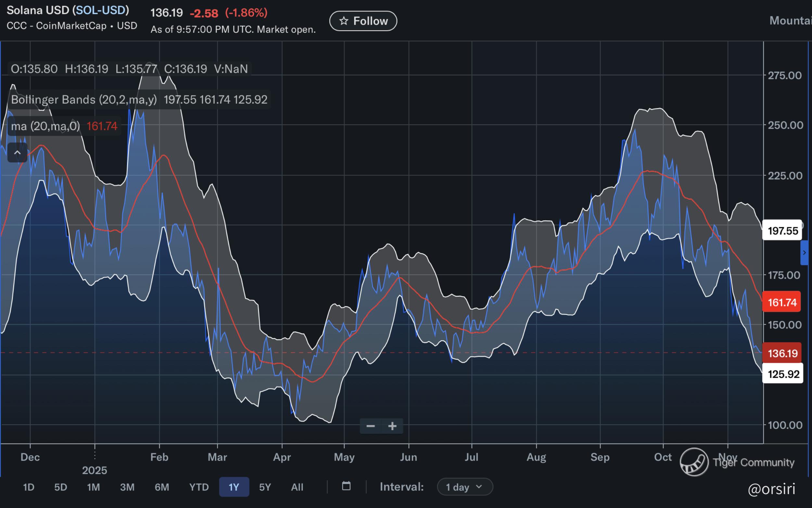This screenshot has width=812, height=508.
Task: Choose the 6M time range
Action: (162, 487)
